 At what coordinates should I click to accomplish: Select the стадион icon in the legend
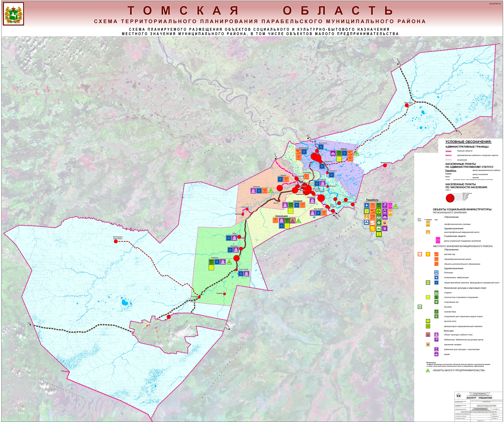pyautogui.click(x=436, y=293)
